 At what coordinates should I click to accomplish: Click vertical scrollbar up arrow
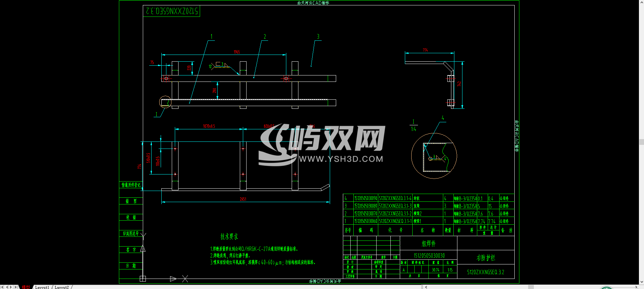[641, 2]
